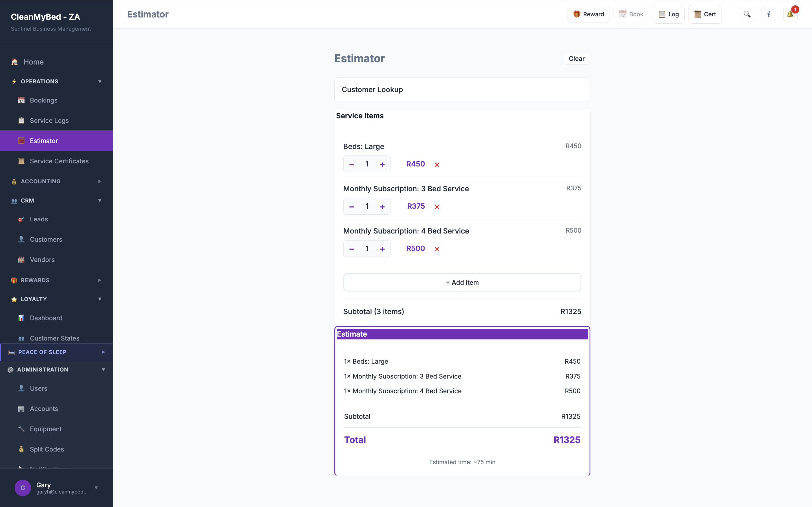Increase quantity of Beds: Large
812x507 pixels.
coord(383,164)
